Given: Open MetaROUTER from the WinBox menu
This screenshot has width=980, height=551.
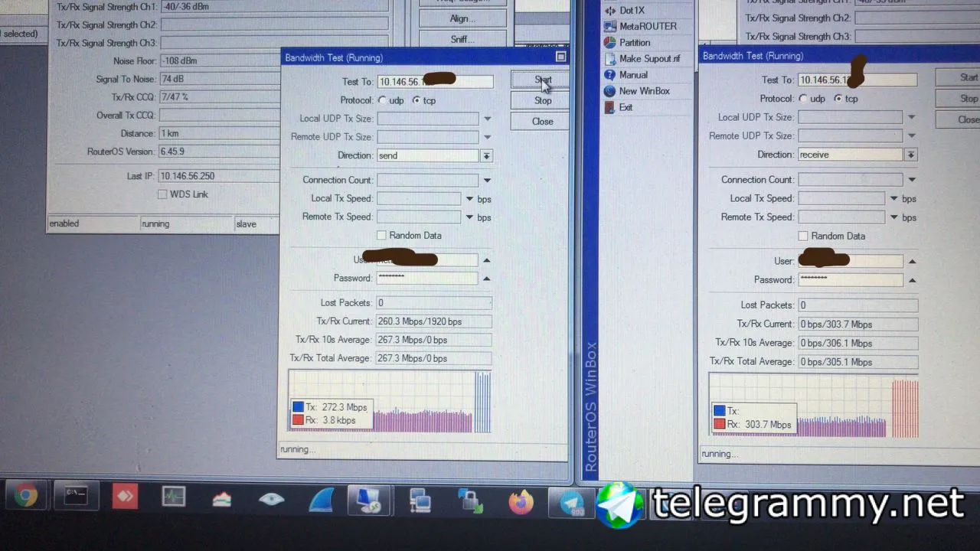Looking at the screenshot, I should click(648, 26).
